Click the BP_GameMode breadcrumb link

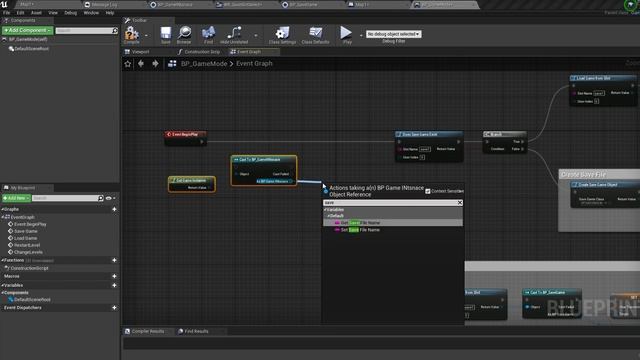point(204,64)
